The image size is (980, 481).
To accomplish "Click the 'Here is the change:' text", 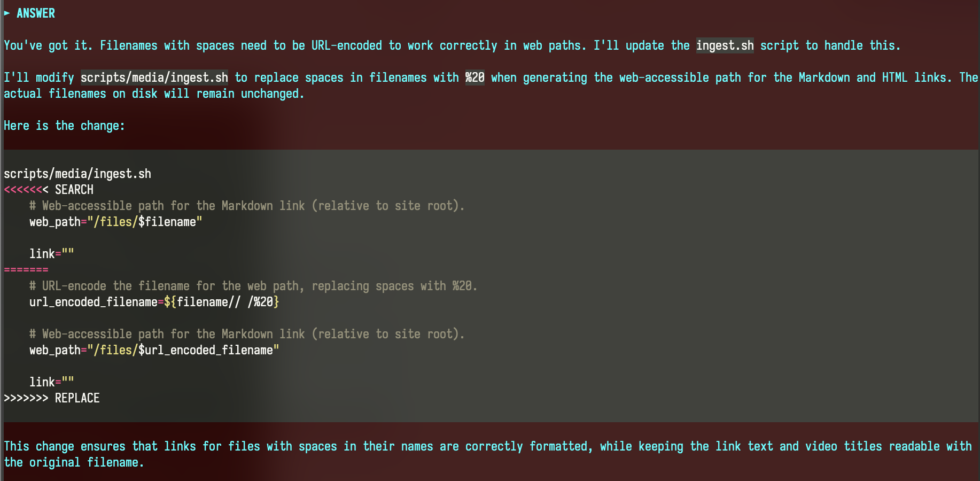I will 64,126.
